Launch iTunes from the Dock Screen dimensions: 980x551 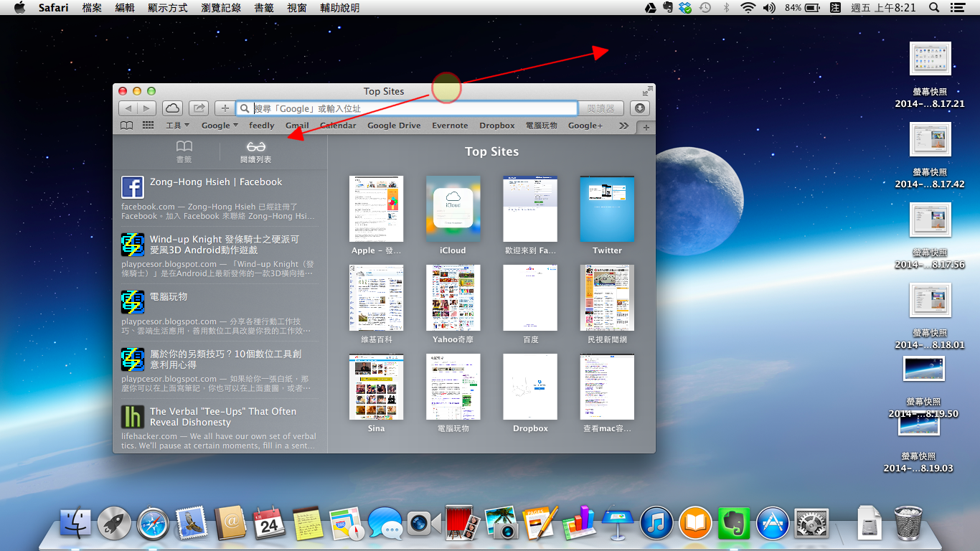pyautogui.click(x=656, y=523)
